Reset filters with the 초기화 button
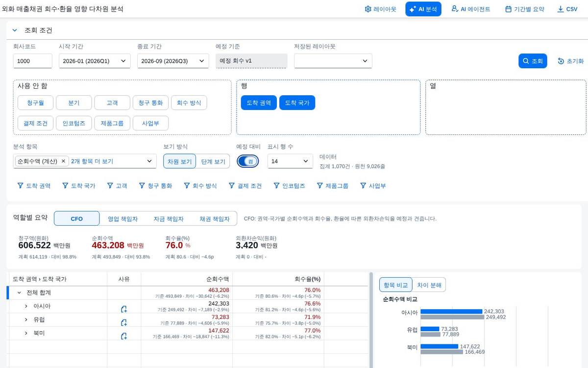Screen dimensions: 588x368 tap(571, 61)
